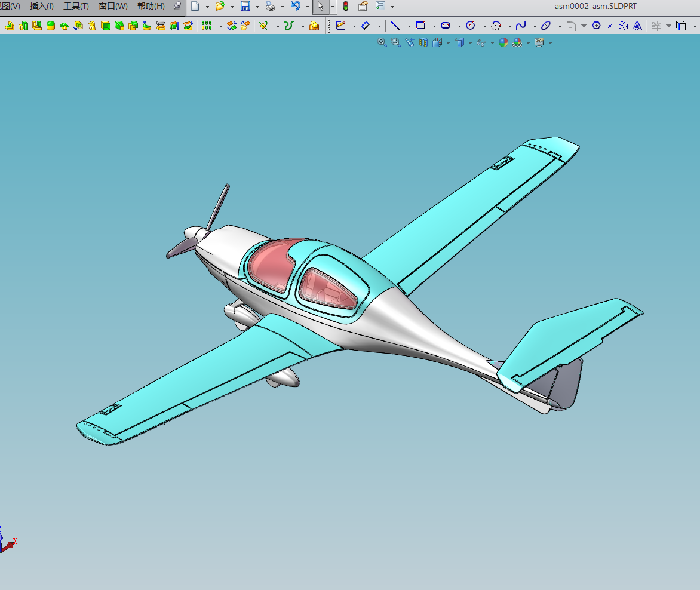
Task: Save the part with the floppy disk icon
Action: pyautogui.click(x=245, y=6)
